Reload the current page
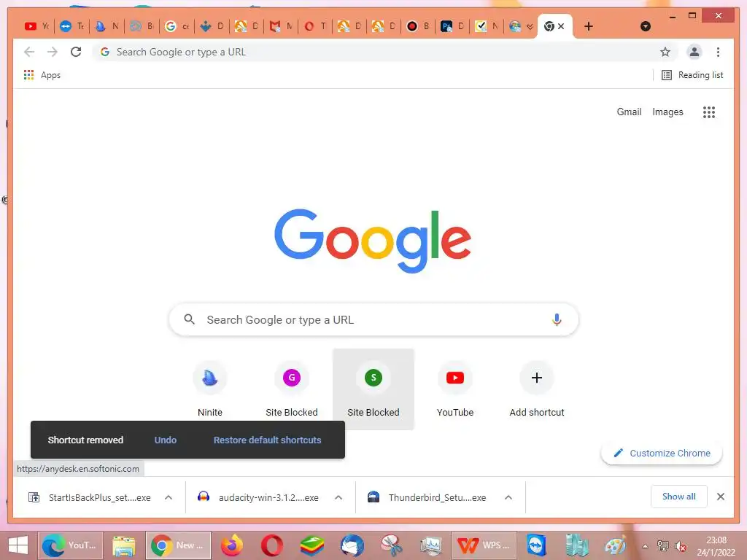The width and height of the screenshot is (747, 560). click(x=76, y=52)
